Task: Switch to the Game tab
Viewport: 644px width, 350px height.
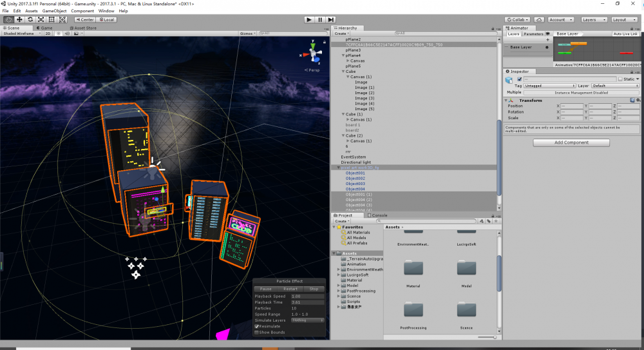Action: click(44, 28)
